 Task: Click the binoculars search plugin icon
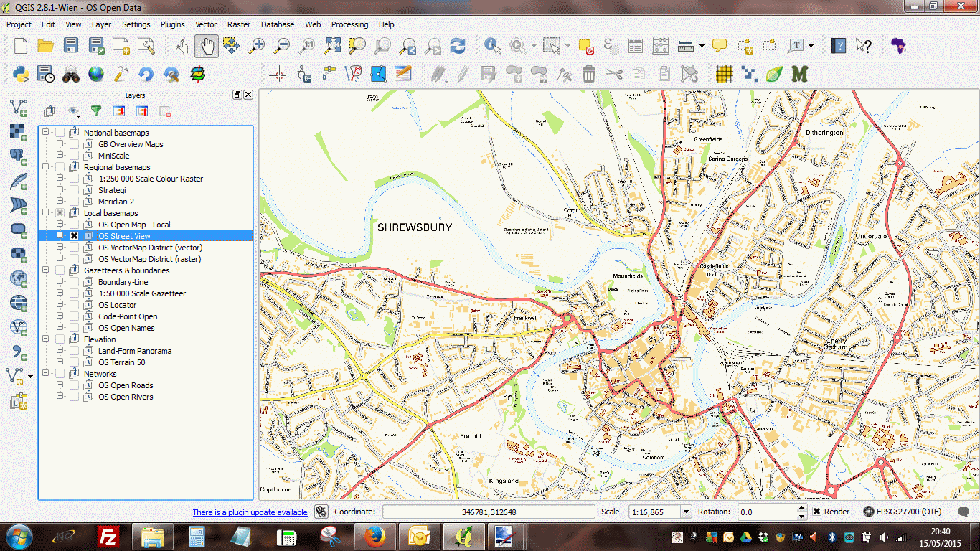pos(70,73)
